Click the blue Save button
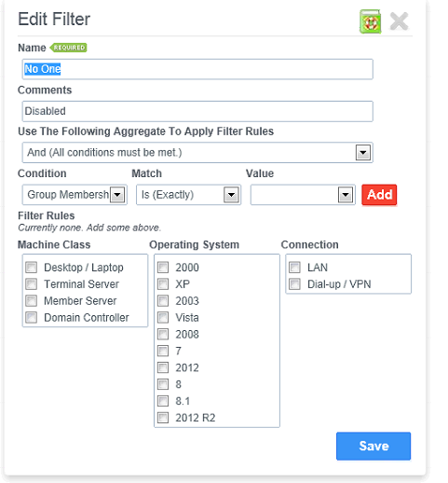The height and width of the screenshot is (483, 448). (x=373, y=446)
